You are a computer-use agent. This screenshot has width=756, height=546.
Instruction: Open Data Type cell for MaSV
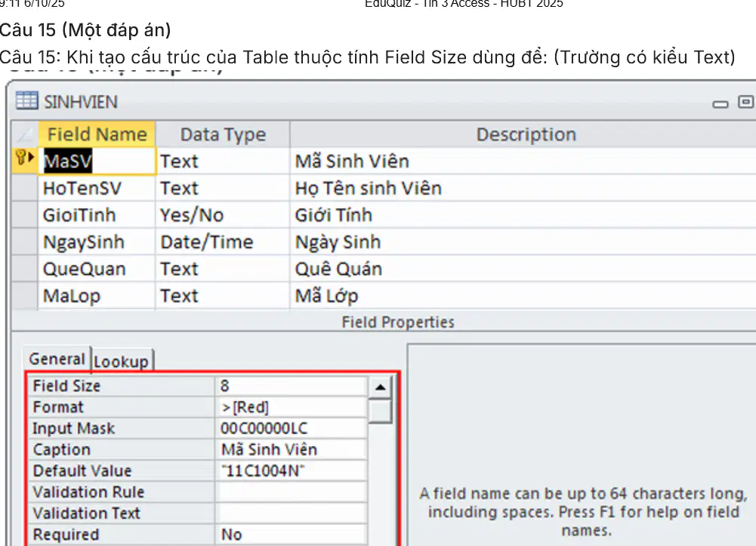pyautogui.click(x=223, y=161)
